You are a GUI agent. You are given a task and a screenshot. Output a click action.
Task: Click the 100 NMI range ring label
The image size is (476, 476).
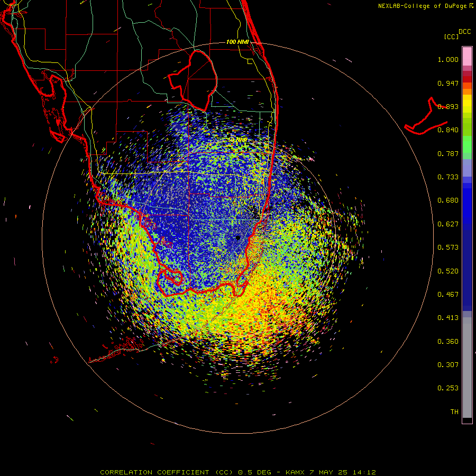(x=237, y=42)
